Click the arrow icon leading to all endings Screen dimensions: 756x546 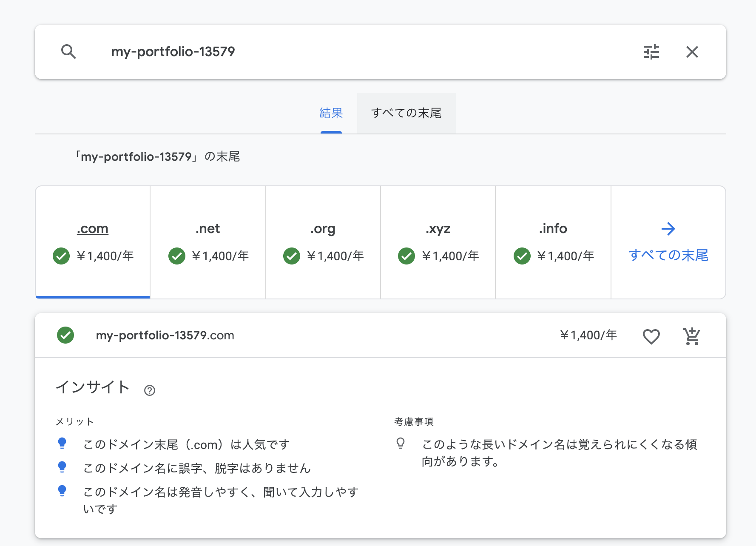(668, 229)
